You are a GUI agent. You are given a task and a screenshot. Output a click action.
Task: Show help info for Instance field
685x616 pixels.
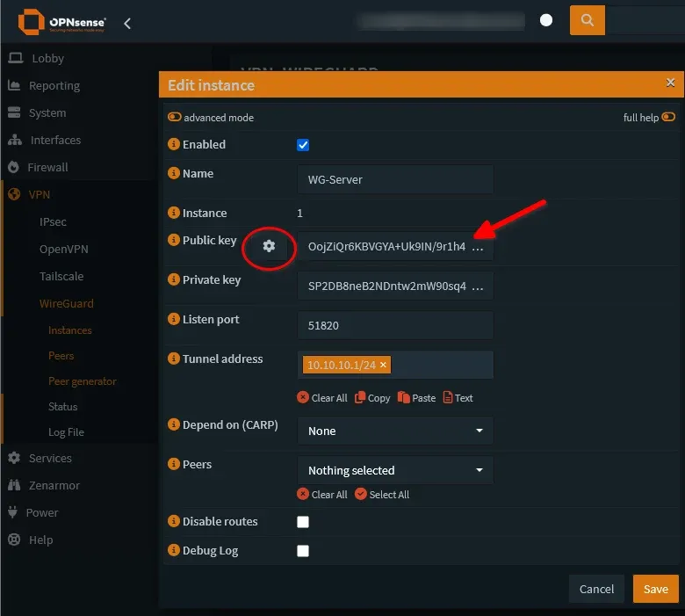tap(174, 213)
